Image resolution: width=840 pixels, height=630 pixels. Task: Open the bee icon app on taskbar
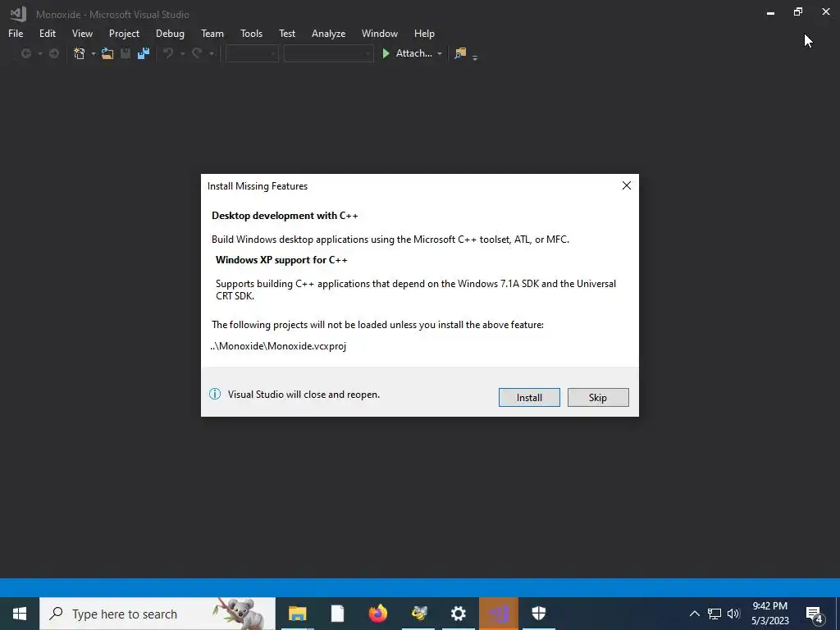tap(418, 614)
